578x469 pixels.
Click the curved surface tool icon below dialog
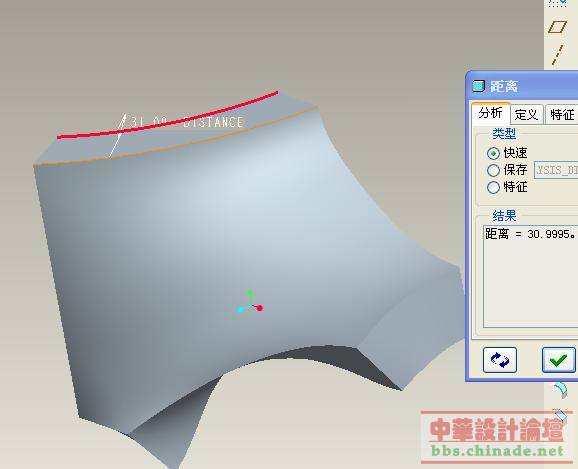[x=561, y=390]
